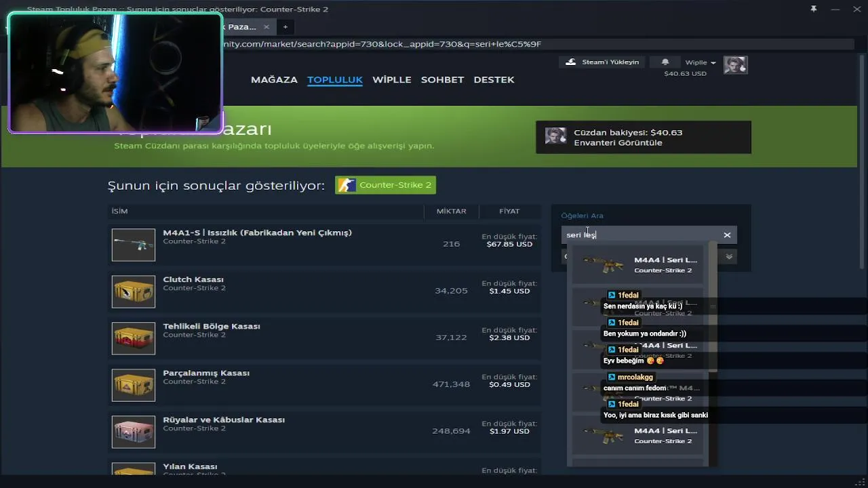
Task: Expand advanced search options with the double chevron
Action: click(x=729, y=256)
